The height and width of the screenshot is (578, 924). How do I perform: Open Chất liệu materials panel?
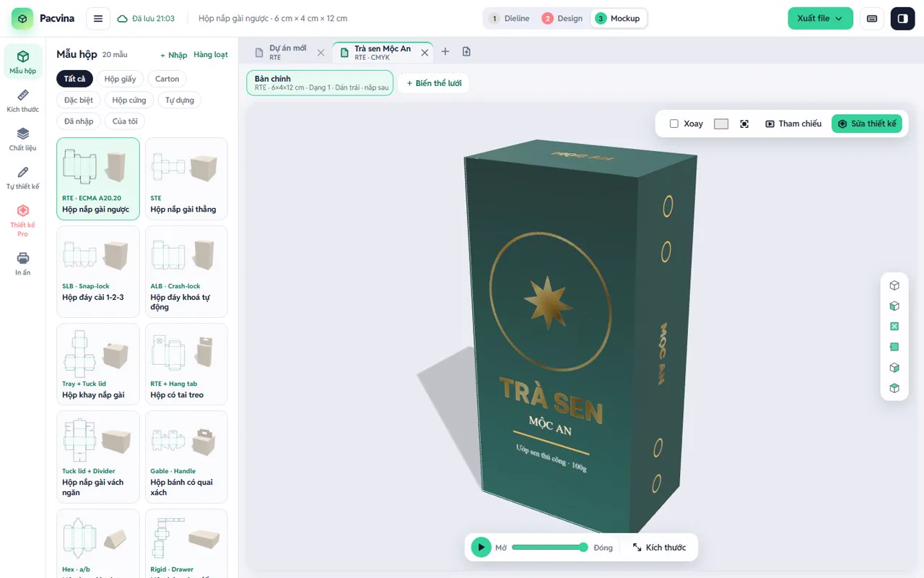coord(23,139)
